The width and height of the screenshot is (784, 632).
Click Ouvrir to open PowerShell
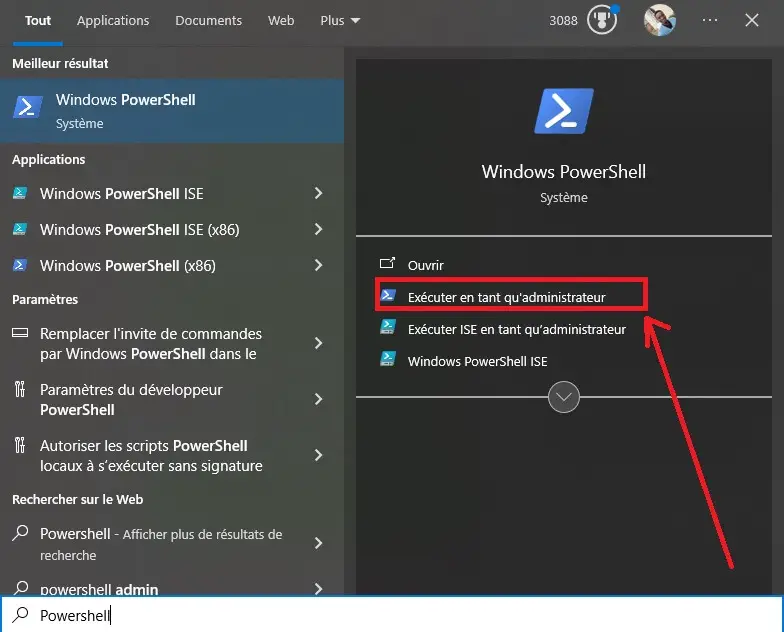coord(426,265)
